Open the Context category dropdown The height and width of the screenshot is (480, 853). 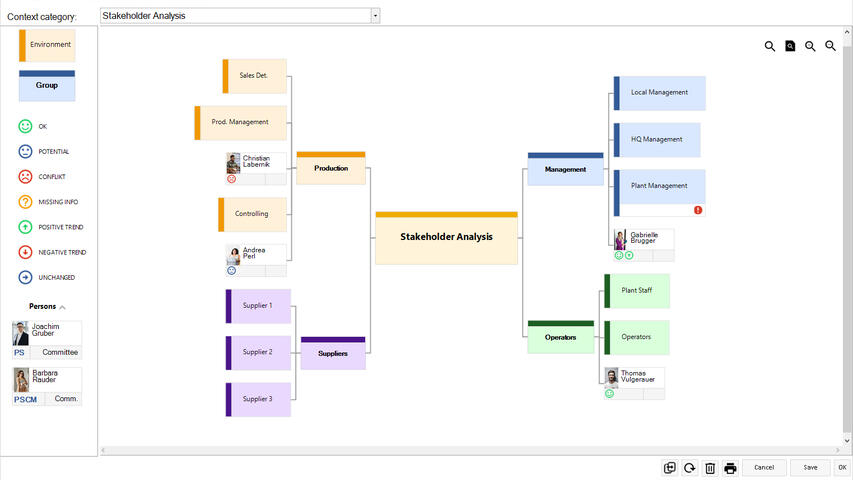tap(375, 16)
